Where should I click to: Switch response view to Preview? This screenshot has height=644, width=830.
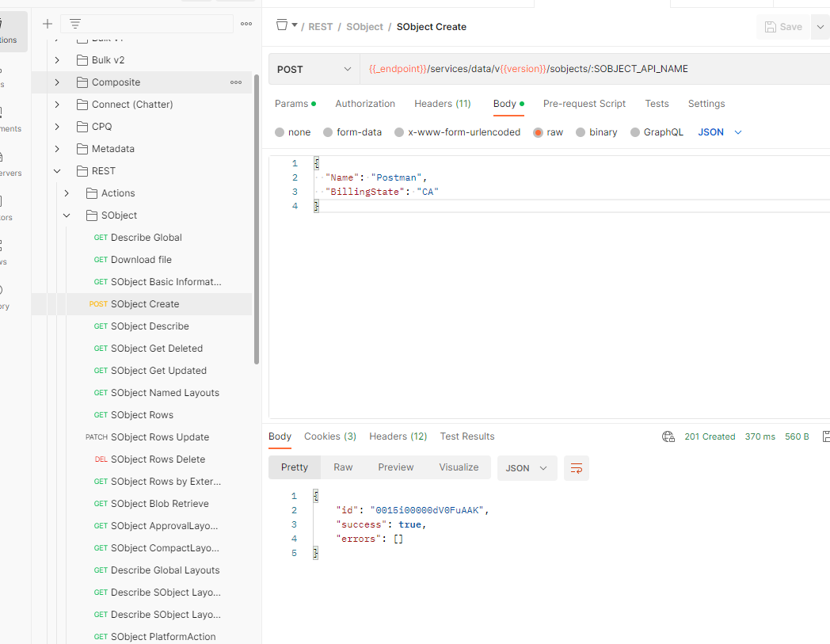(396, 467)
